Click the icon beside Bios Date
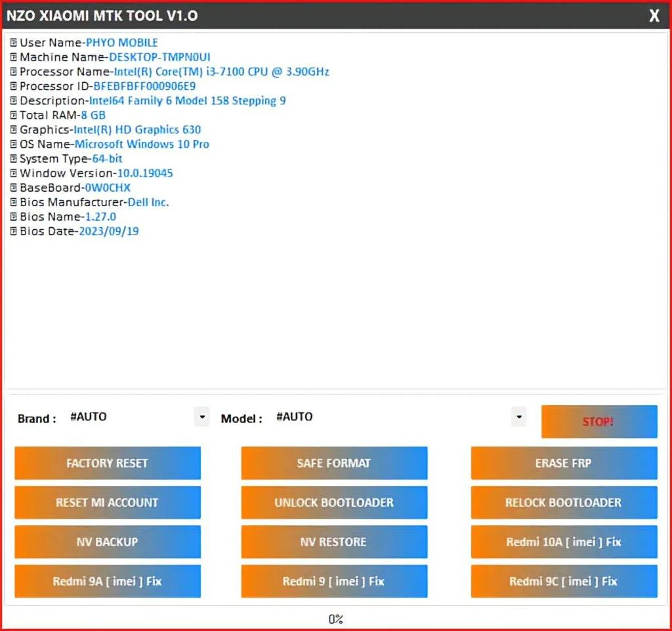 click(x=13, y=231)
